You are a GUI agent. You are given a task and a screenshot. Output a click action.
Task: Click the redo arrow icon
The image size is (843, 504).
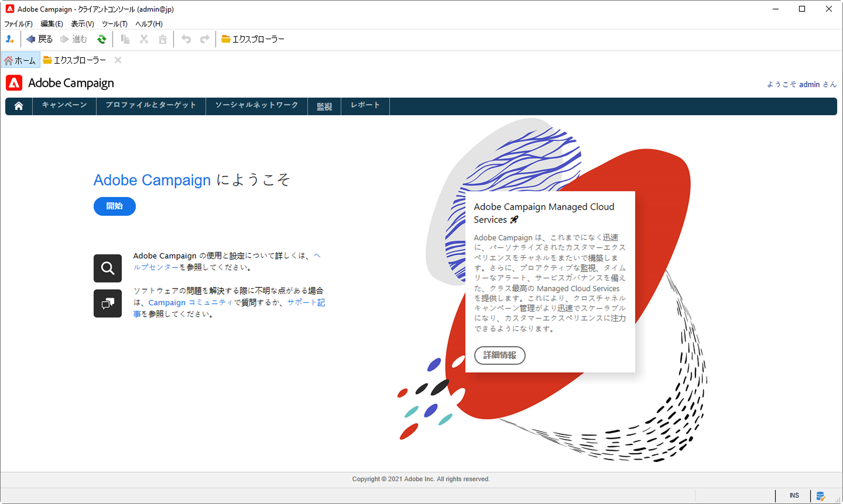point(204,39)
